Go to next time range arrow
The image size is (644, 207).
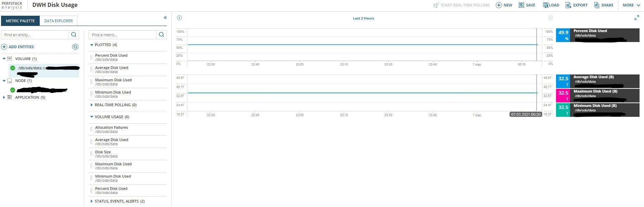click(551, 18)
